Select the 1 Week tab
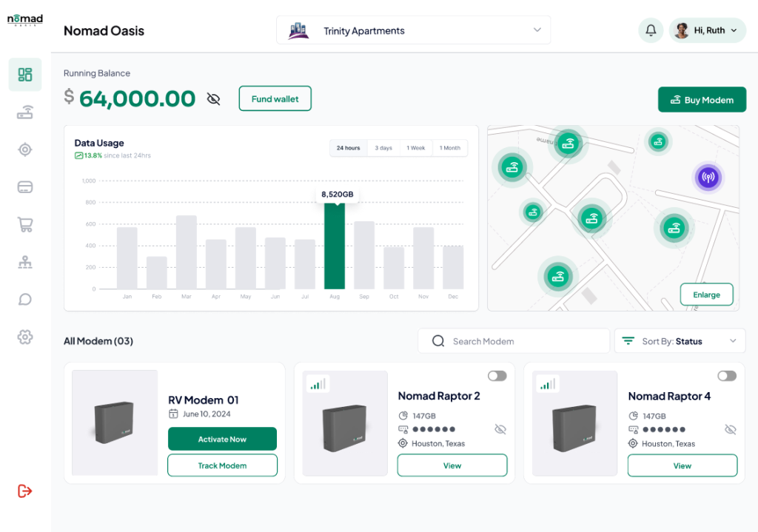This screenshot has width=758, height=532. coord(416,148)
